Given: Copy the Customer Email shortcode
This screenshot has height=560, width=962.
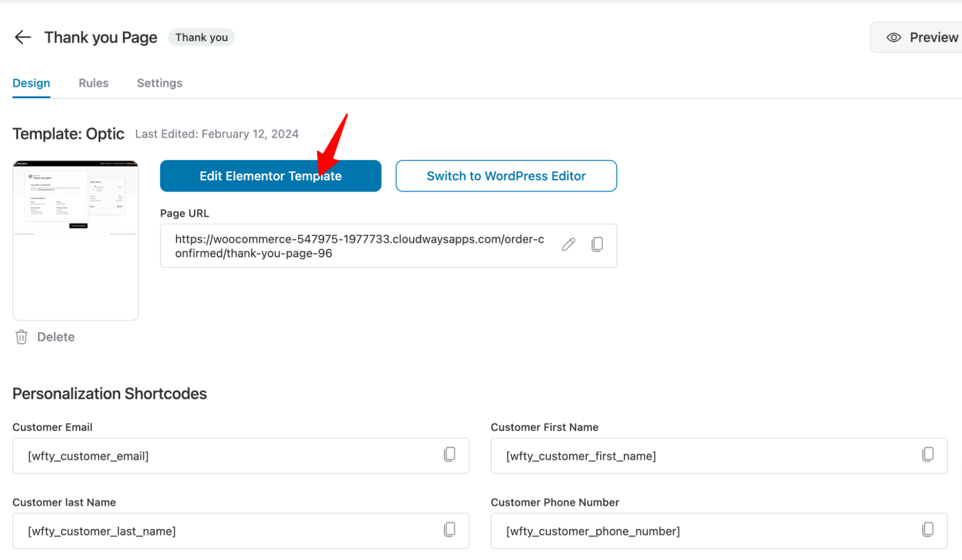Looking at the screenshot, I should [x=449, y=455].
